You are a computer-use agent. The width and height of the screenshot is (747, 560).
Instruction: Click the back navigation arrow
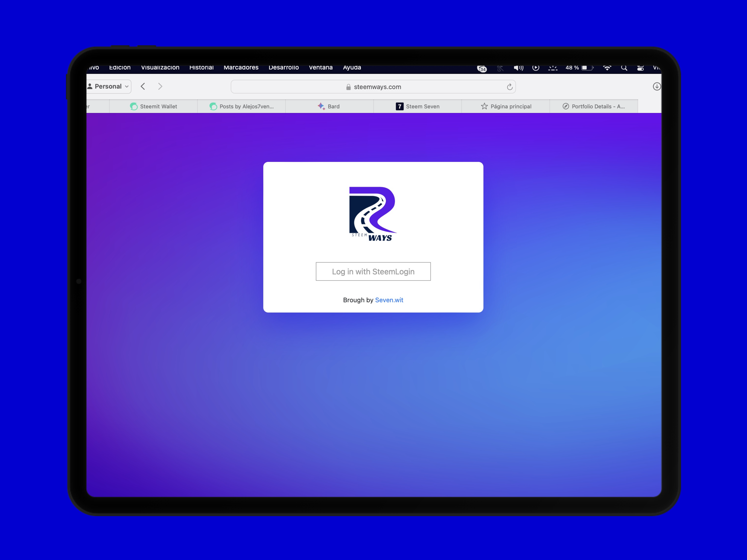[143, 86]
